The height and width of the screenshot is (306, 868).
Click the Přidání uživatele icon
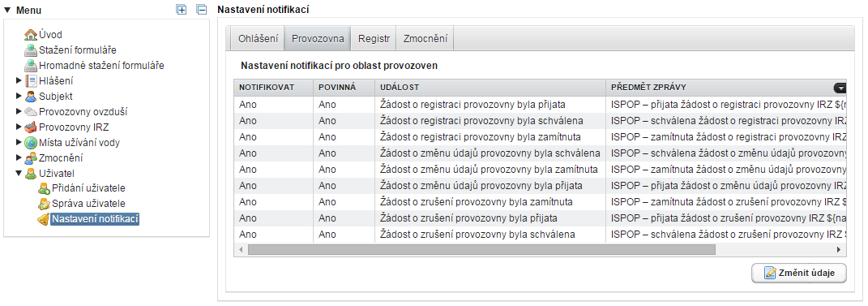tap(44, 188)
